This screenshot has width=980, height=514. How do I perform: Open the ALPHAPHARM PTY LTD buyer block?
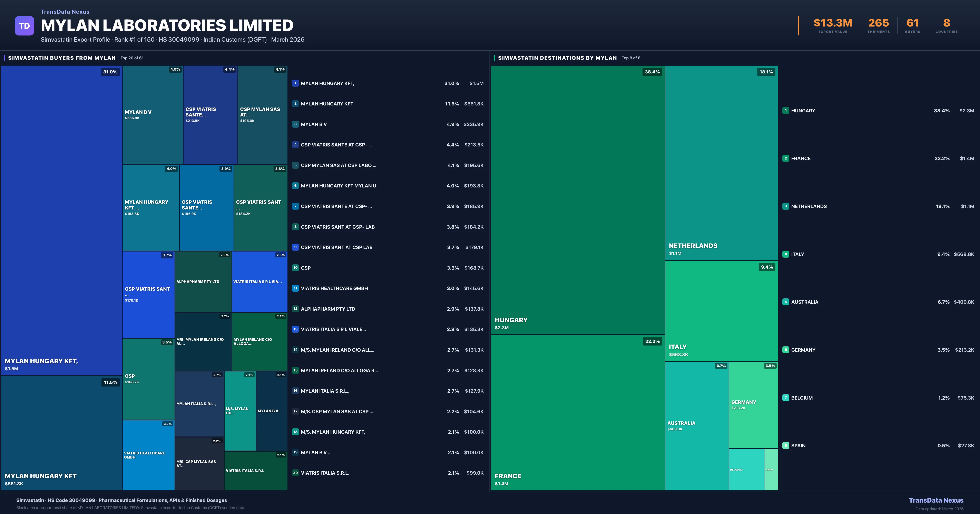tap(203, 282)
